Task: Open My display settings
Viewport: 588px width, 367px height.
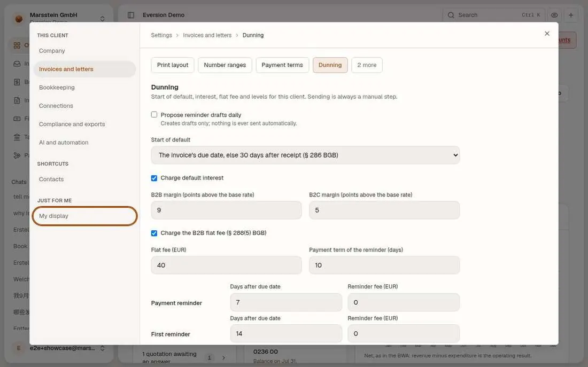Action: (85, 216)
